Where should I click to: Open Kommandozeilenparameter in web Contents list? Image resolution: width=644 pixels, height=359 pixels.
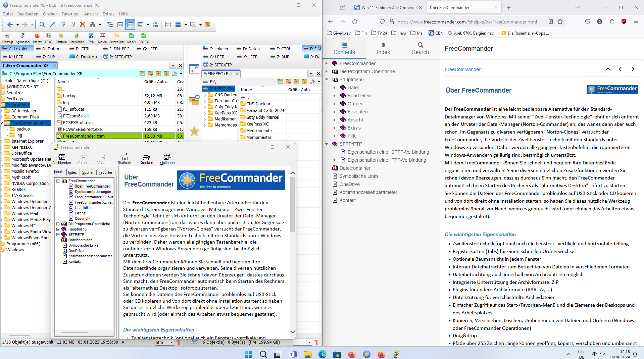[x=368, y=192]
